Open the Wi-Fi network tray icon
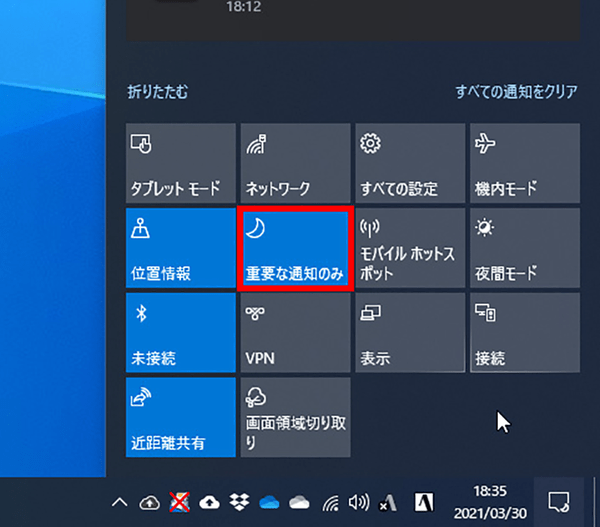 (331, 503)
